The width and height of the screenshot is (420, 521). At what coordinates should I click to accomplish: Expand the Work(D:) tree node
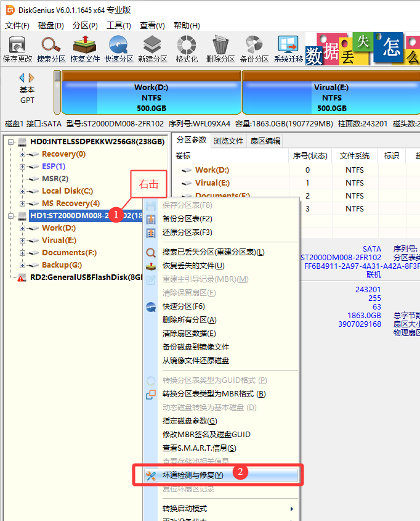[22, 228]
